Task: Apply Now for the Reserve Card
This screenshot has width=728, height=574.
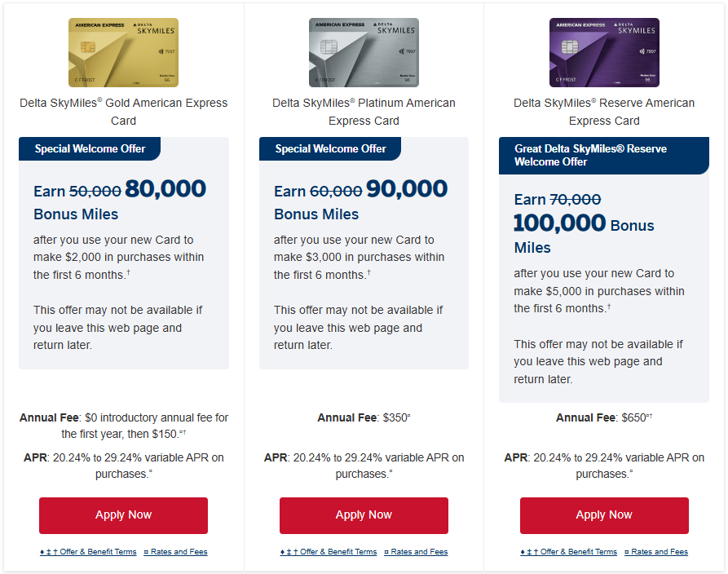Action: (x=604, y=515)
